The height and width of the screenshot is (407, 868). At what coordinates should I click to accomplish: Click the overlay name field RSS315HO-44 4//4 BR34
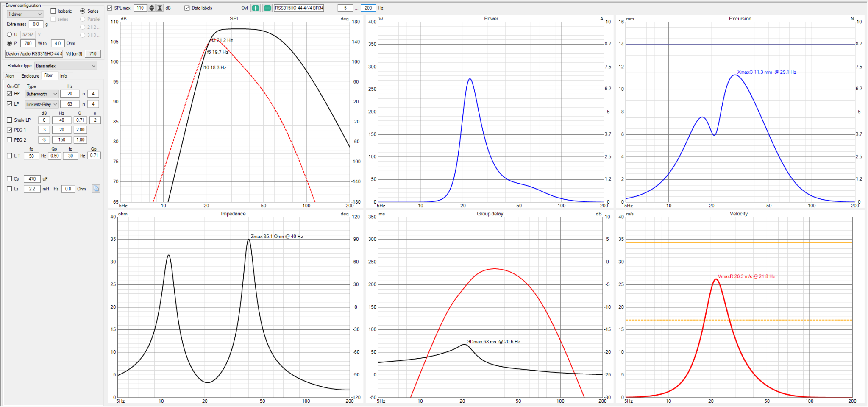[x=299, y=8]
